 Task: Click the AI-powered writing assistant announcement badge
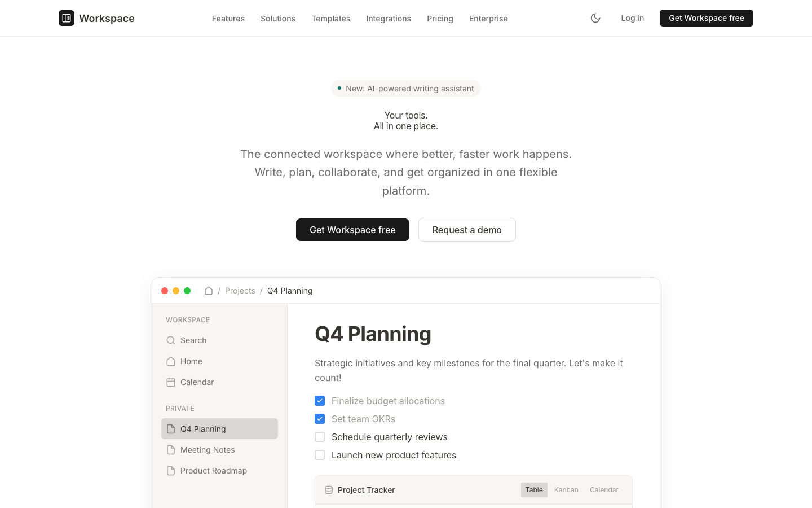tap(406, 89)
